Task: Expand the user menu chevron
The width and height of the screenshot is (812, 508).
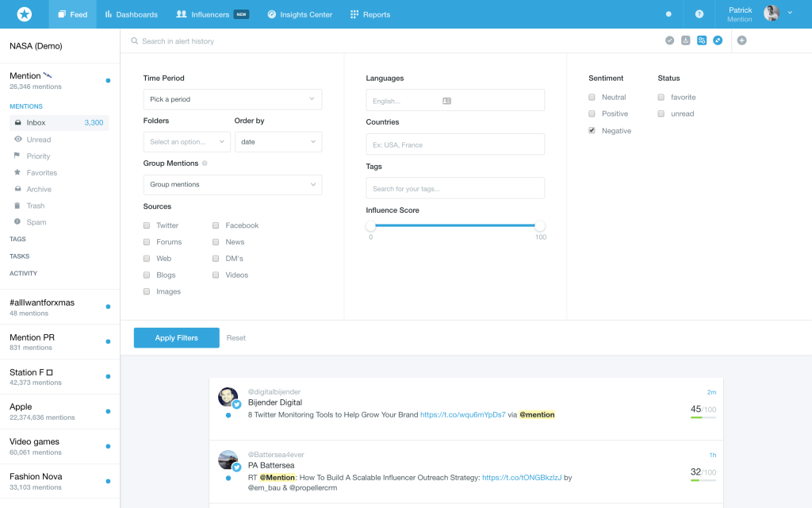Action: 791,13
